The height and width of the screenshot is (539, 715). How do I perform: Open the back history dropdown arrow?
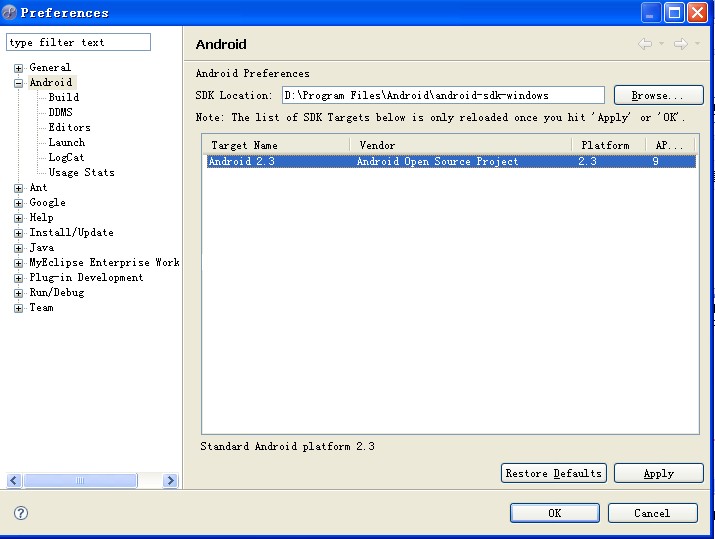tap(662, 44)
